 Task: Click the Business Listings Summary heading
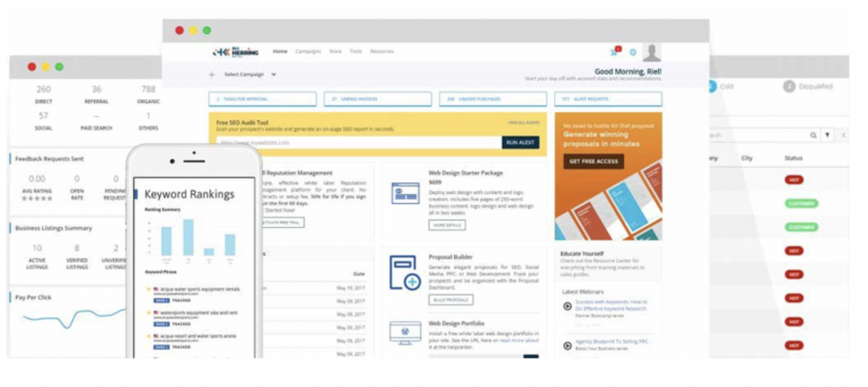pyautogui.click(x=53, y=228)
